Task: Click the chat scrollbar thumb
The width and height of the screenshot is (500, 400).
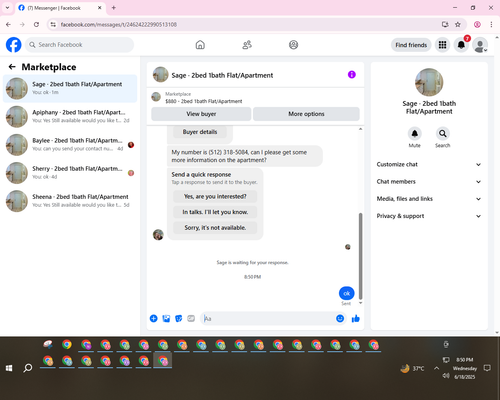Action: pos(360,256)
